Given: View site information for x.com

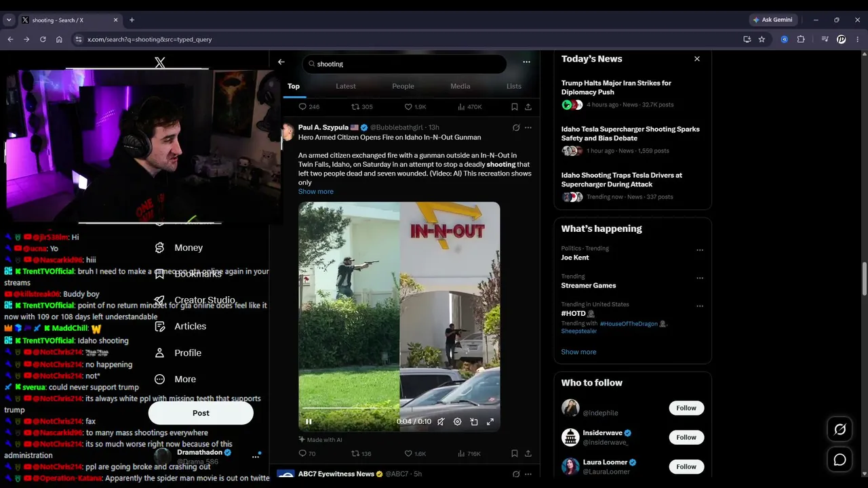Looking at the screenshot, I should pyautogui.click(x=79, y=39).
